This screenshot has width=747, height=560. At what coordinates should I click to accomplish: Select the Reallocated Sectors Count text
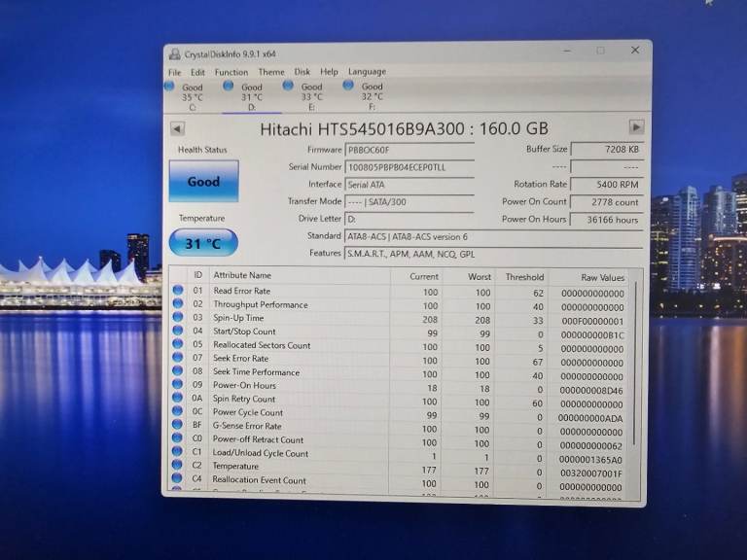pos(262,345)
